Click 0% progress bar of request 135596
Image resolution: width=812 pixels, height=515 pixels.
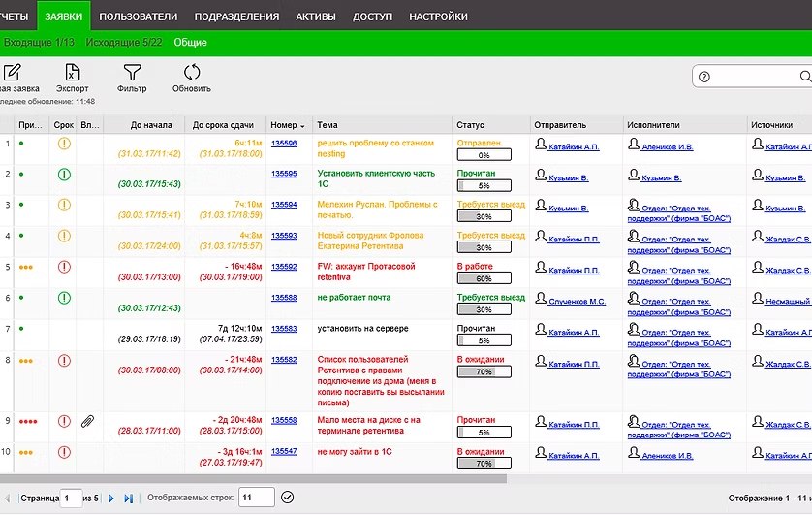click(484, 155)
